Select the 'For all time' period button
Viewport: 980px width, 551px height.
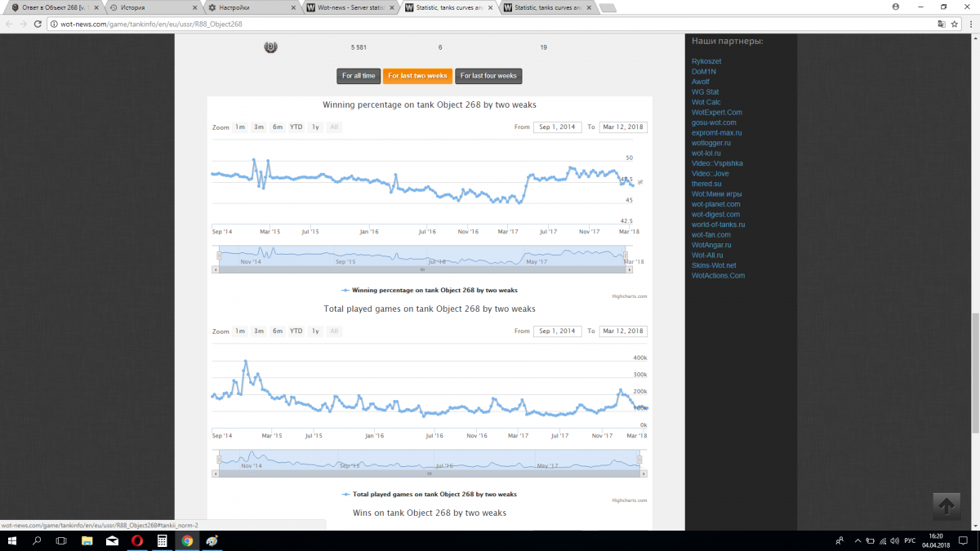tap(359, 76)
